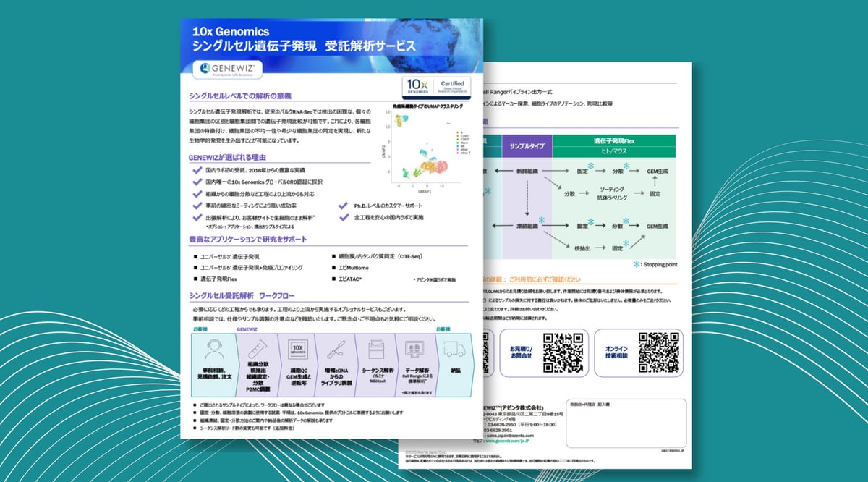868x482 pixels.
Task: Click the sequencer machine workflow icon
Action: coord(375,349)
